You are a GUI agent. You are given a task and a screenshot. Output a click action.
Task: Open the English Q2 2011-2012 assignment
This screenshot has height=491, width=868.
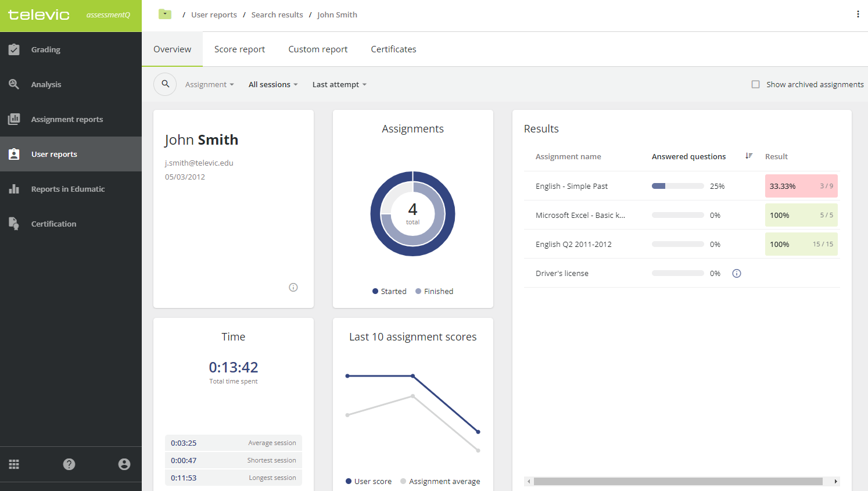click(x=573, y=244)
